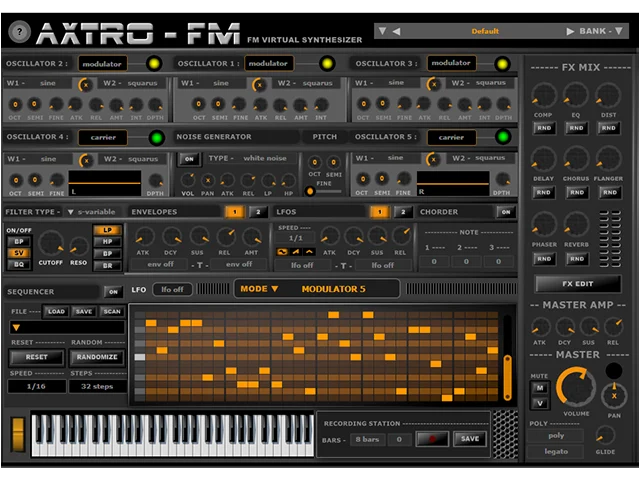
Task: Open the FX EDIT panel
Action: point(578,284)
